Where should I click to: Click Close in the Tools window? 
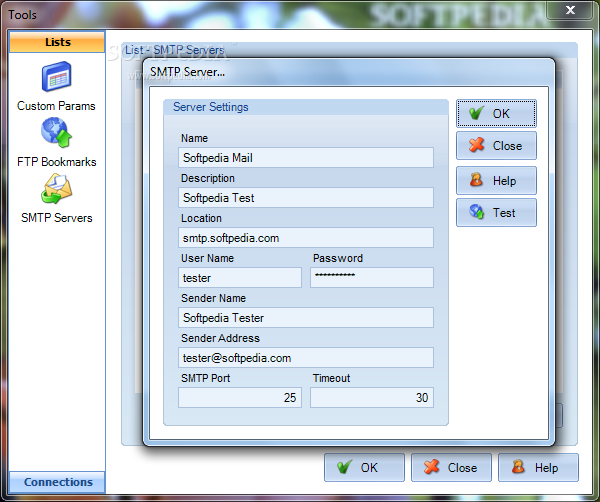451,468
